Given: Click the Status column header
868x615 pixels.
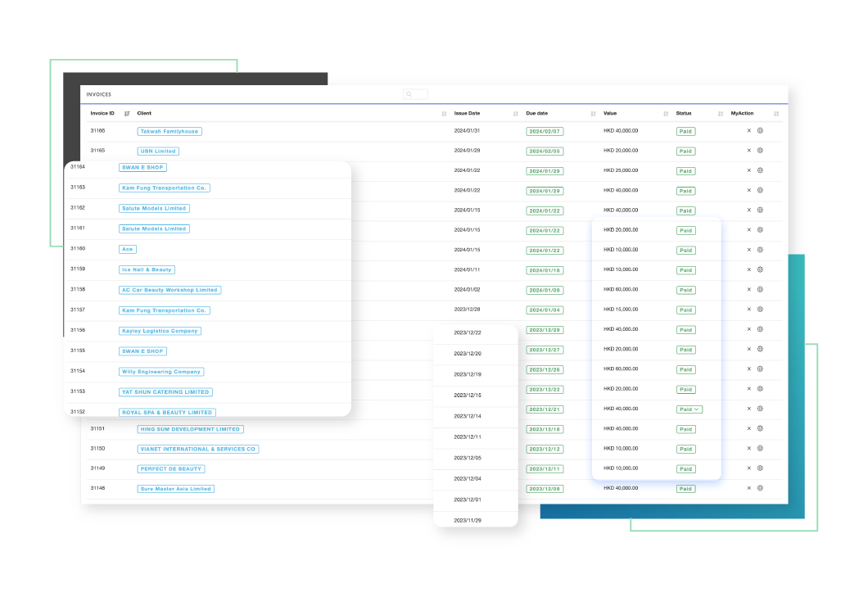Looking at the screenshot, I should click(x=684, y=113).
